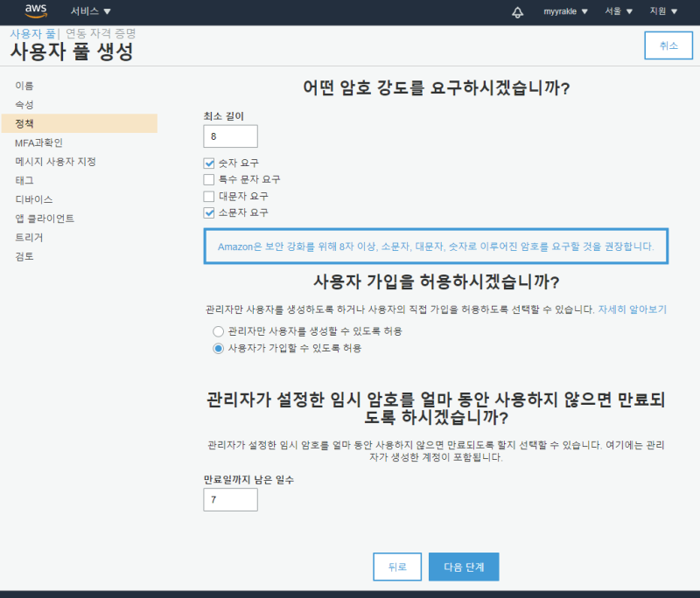Click the 최소 길이 input field
This screenshot has height=598, width=700.
click(230, 136)
